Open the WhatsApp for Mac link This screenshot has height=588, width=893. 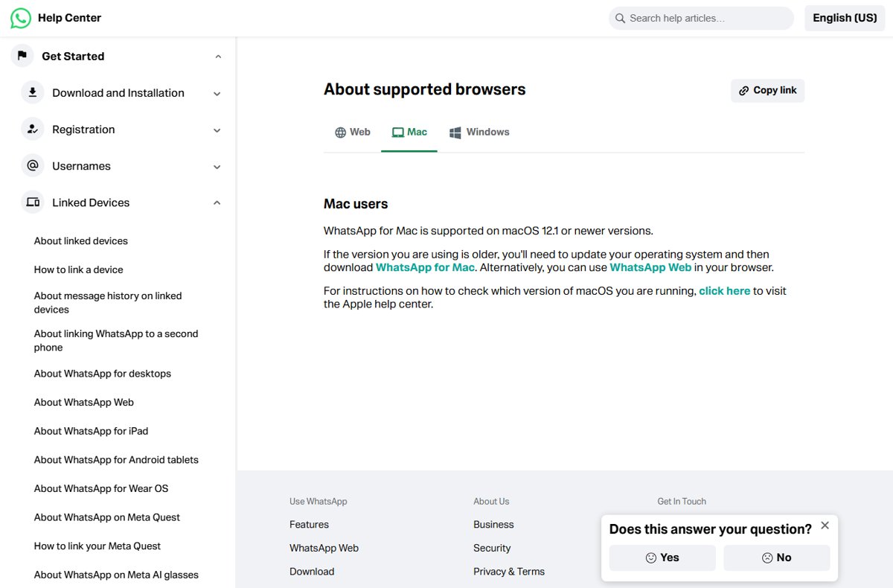[x=425, y=267]
